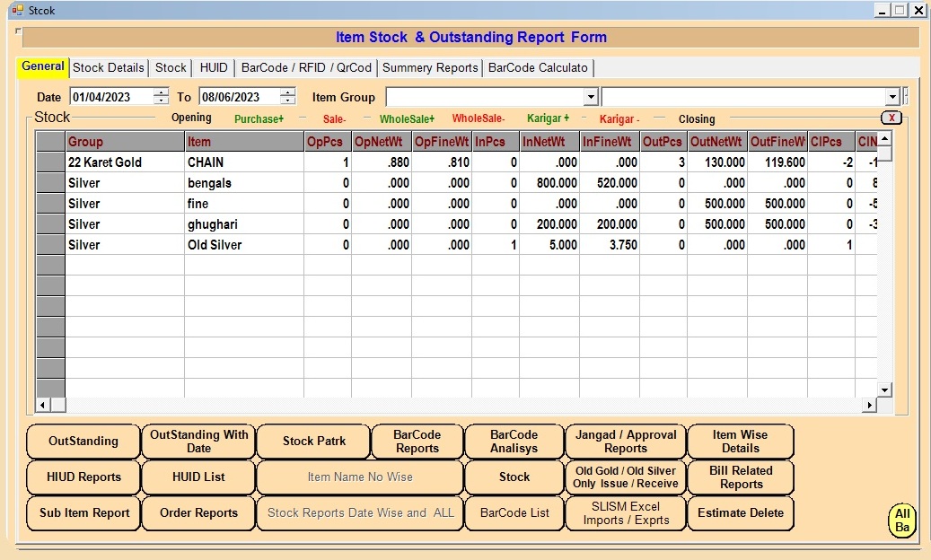931x560 pixels.
Task: Open the Item Group dropdown
Action: click(591, 97)
